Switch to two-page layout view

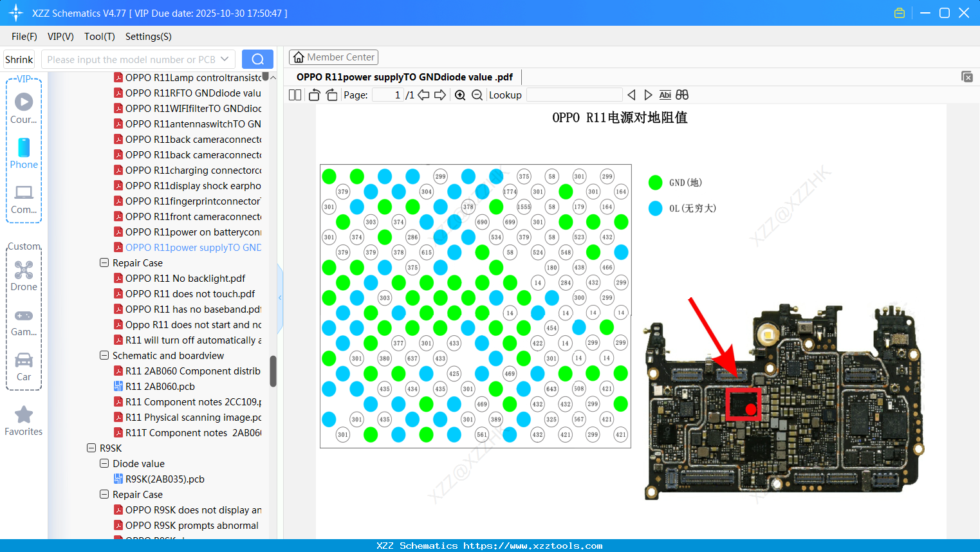coord(295,95)
